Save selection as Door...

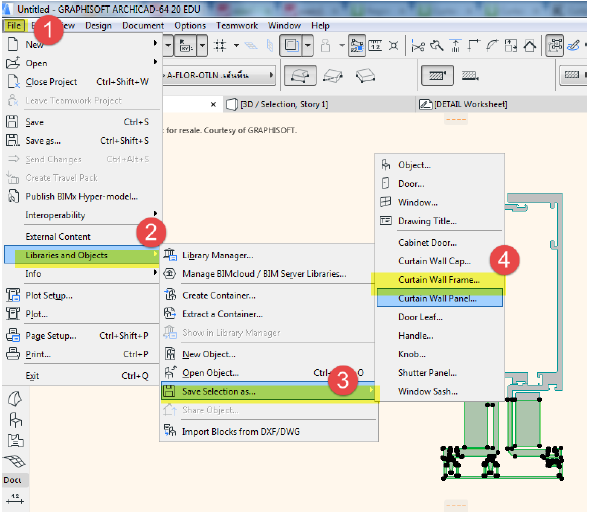click(440, 183)
